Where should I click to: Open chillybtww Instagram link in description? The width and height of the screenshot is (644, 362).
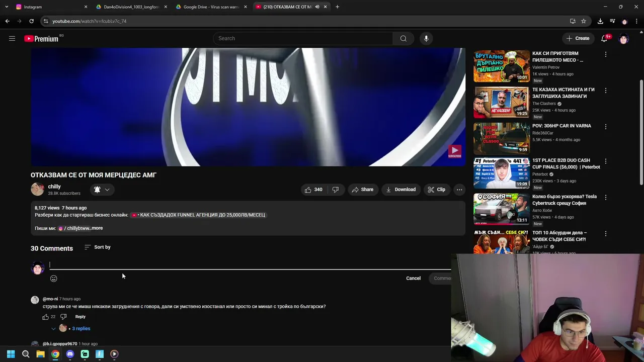pos(74,228)
